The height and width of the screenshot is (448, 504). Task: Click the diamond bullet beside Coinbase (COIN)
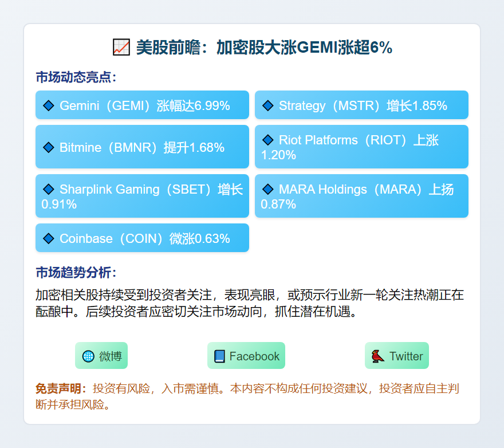coord(49,239)
